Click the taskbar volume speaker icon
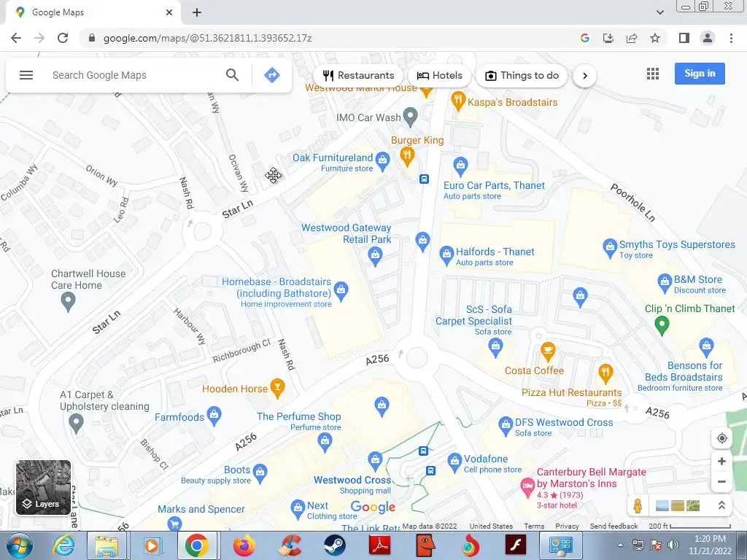Image resolution: width=747 pixels, height=560 pixels. [x=673, y=545]
